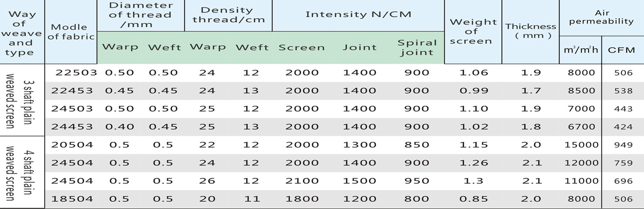
Task: Click the "4 shaft plain weaved screen" label
Action: click(x=21, y=172)
